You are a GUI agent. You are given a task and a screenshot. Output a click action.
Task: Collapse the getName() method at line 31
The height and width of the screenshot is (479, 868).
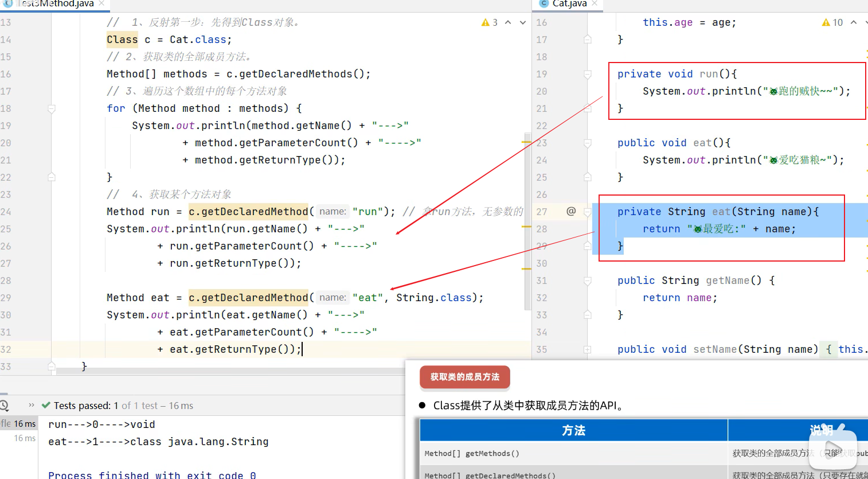tap(588, 281)
